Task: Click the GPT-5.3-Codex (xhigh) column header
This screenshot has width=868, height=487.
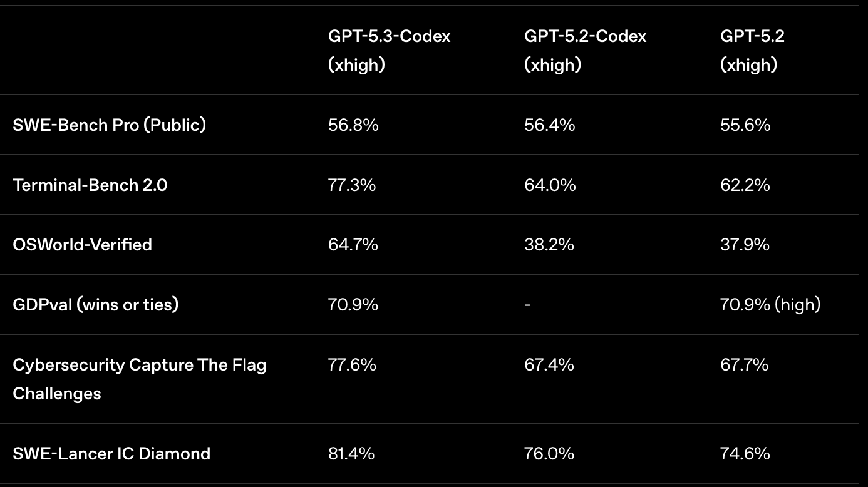Action: coord(389,50)
